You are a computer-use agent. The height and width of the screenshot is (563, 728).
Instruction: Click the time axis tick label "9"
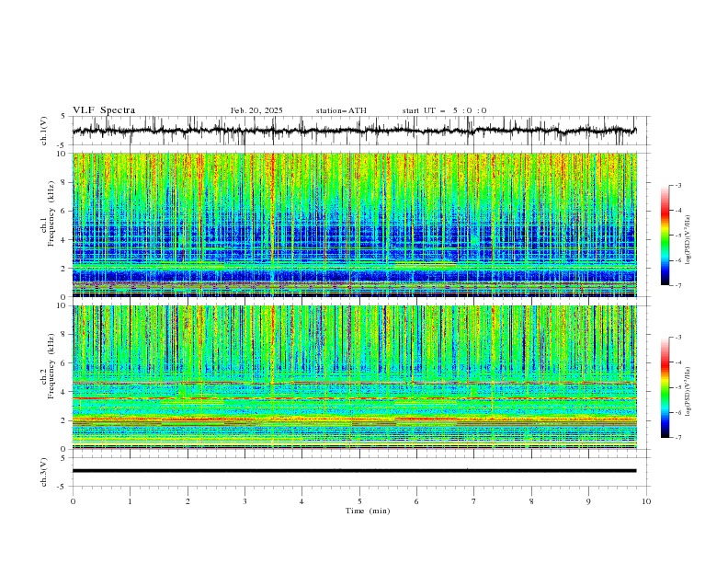pyautogui.click(x=588, y=501)
